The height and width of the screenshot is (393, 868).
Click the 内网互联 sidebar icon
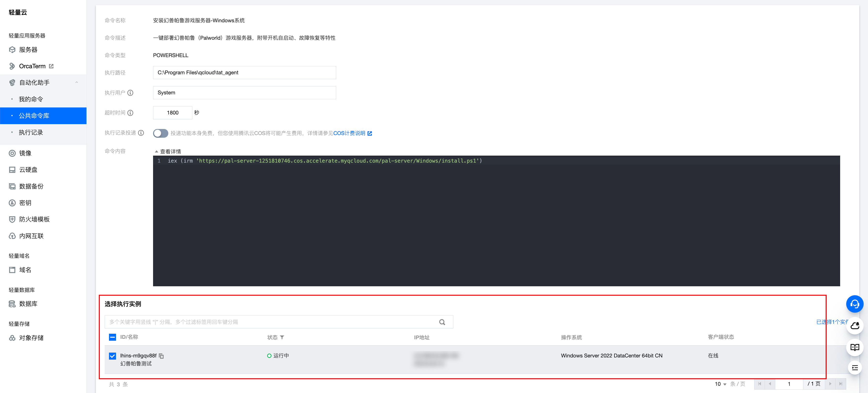(x=12, y=236)
